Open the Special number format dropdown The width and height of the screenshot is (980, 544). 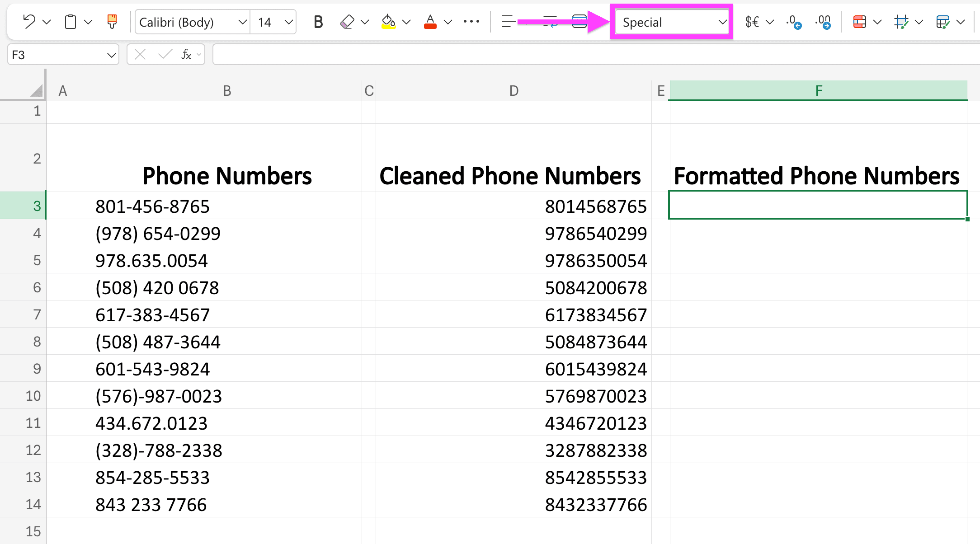(671, 22)
